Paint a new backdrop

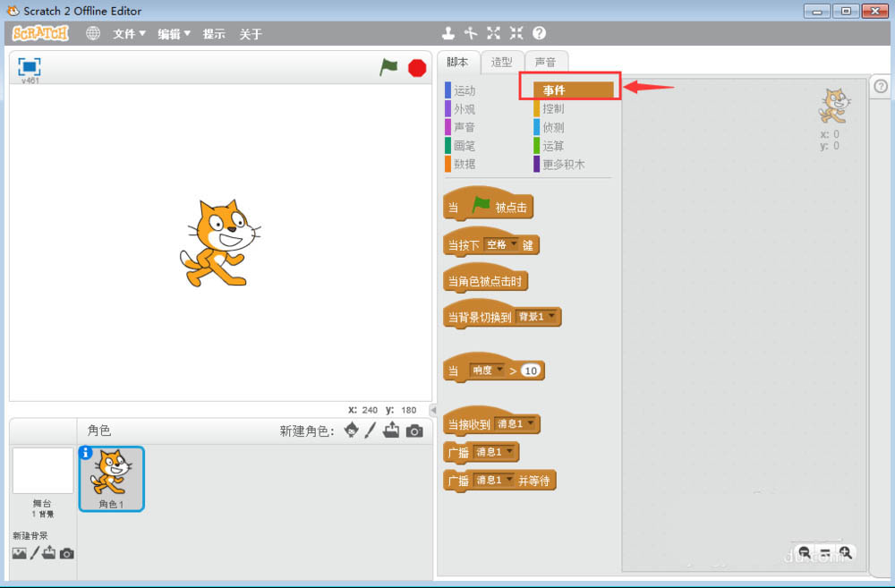[35, 552]
